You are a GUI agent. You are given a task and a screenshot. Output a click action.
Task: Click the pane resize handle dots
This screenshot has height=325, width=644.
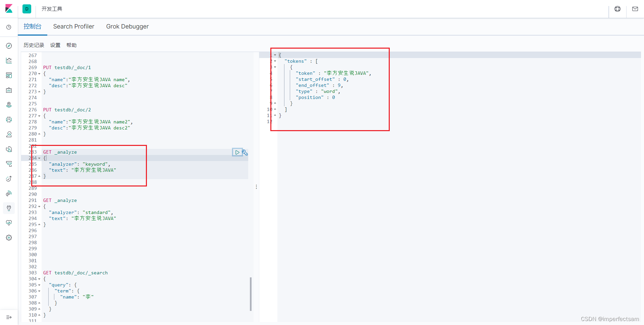256,187
